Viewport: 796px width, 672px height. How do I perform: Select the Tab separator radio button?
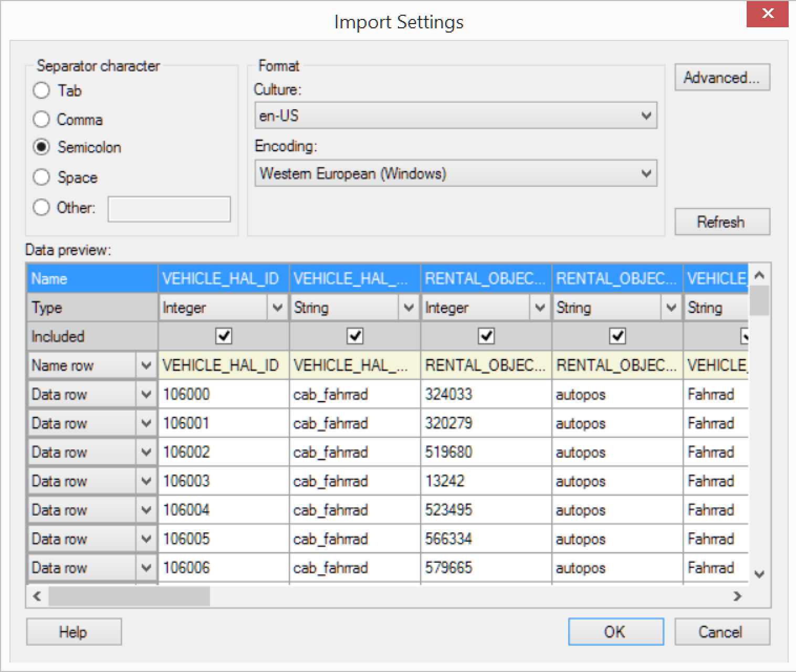coord(41,91)
